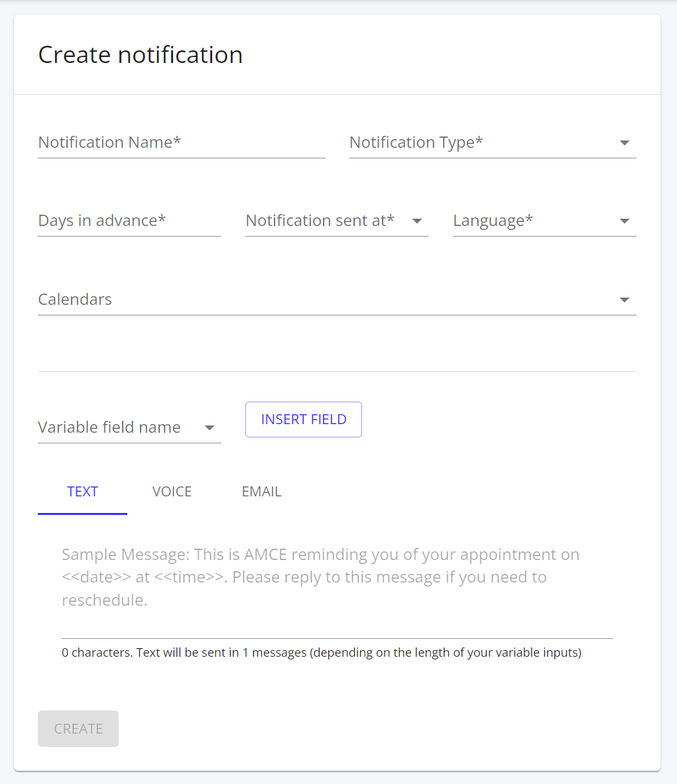Viewport: 677px width, 784px height.
Task: Open the Notification sent at dropdown
Action: pos(326,221)
